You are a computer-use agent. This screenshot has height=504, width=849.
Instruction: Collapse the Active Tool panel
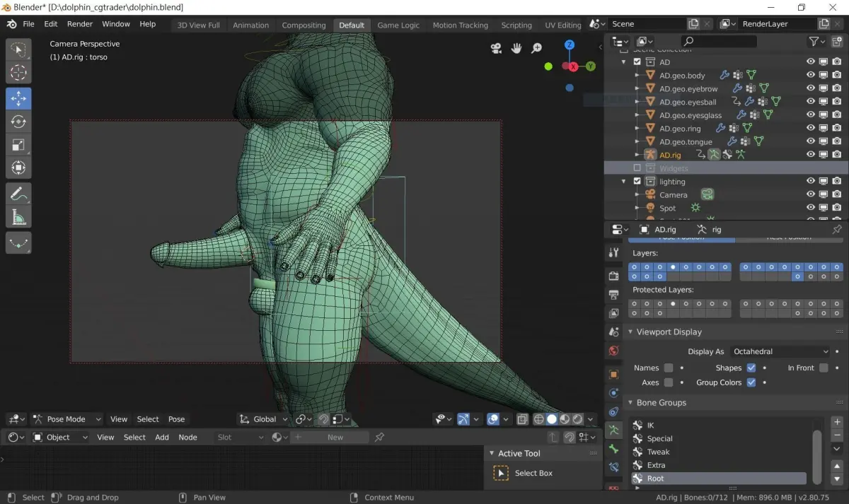491,454
